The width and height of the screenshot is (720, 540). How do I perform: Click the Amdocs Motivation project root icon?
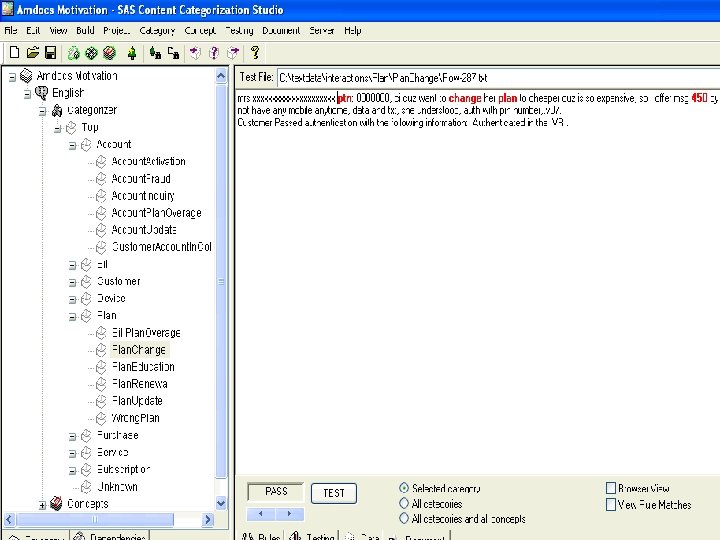[26, 76]
